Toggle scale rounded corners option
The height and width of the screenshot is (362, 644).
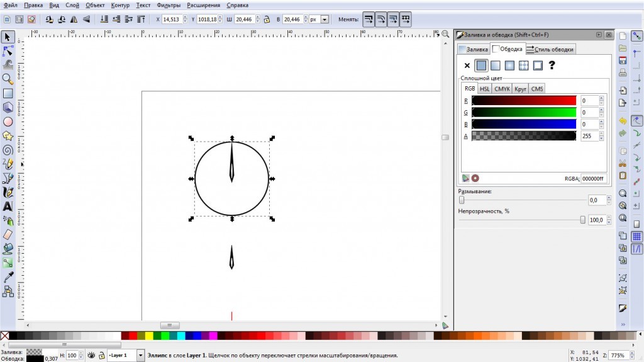pyautogui.click(x=380, y=20)
